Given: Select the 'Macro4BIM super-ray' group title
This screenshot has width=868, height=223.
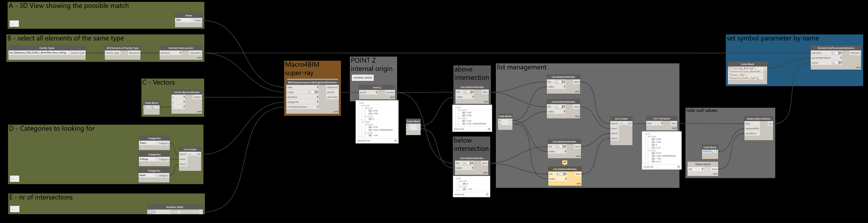Looking at the screenshot, I should [x=302, y=69].
